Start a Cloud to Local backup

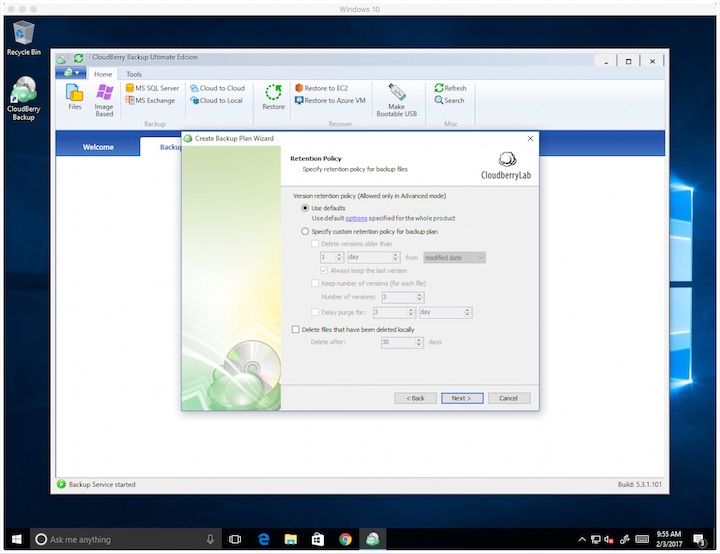[216, 100]
